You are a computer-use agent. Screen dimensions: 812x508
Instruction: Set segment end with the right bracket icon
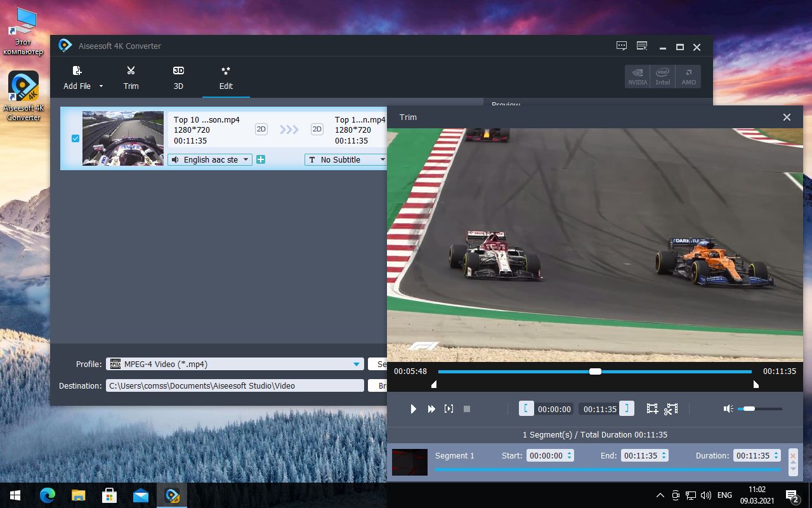pyautogui.click(x=626, y=408)
